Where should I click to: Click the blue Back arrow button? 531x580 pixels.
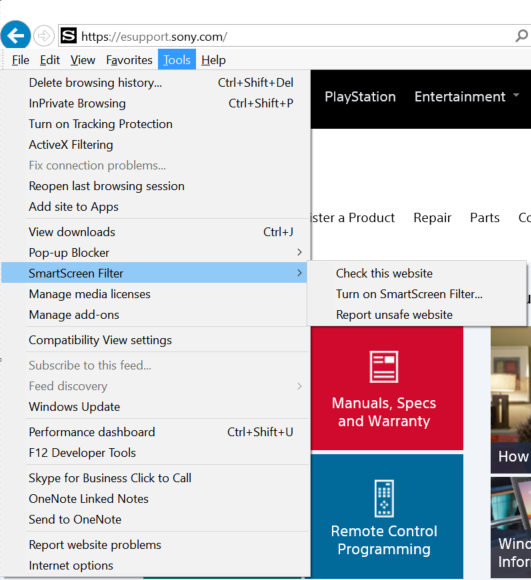(x=16, y=36)
